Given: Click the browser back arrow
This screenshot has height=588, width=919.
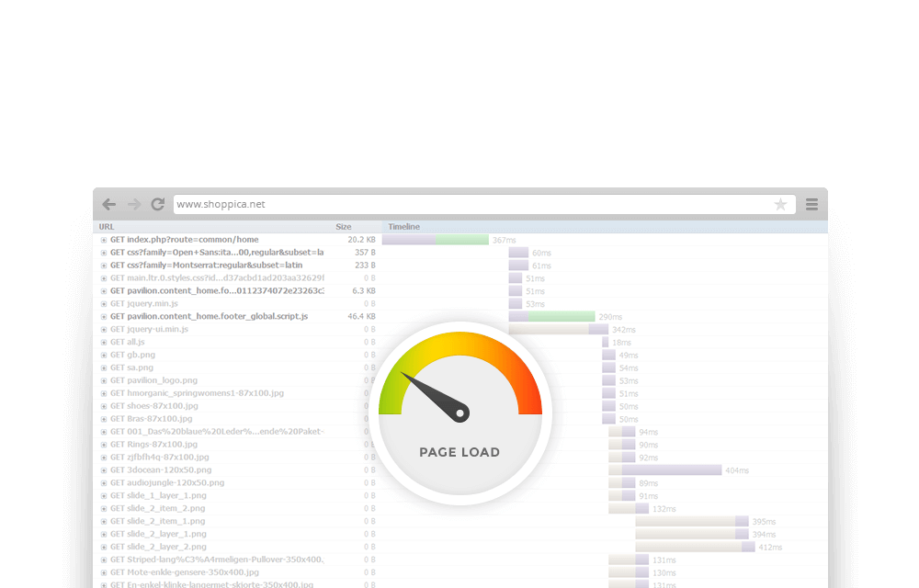Looking at the screenshot, I should pos(109,205).
